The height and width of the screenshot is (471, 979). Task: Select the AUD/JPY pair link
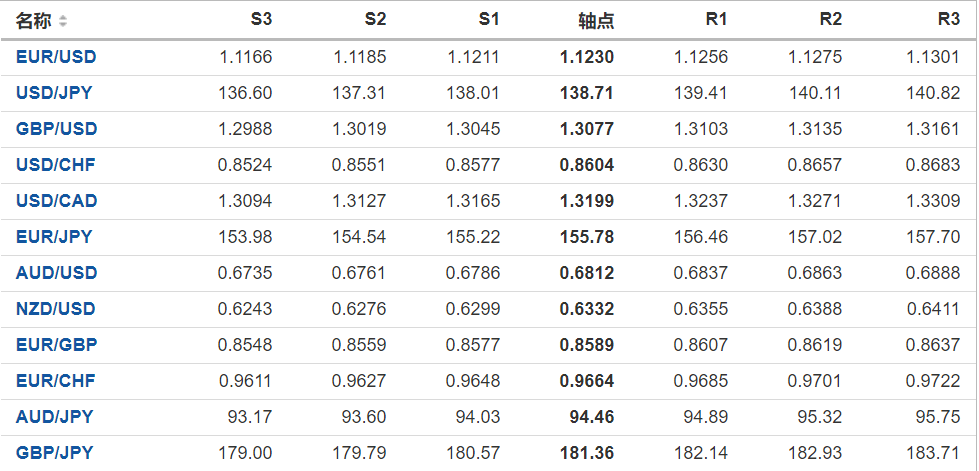[54, 417]
